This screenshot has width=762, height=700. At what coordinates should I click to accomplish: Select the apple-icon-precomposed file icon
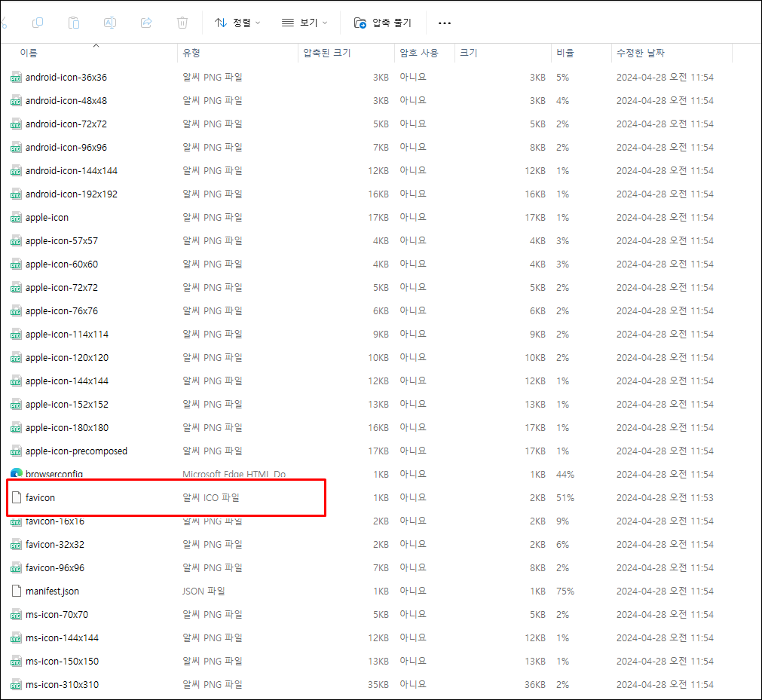[16, 451]
